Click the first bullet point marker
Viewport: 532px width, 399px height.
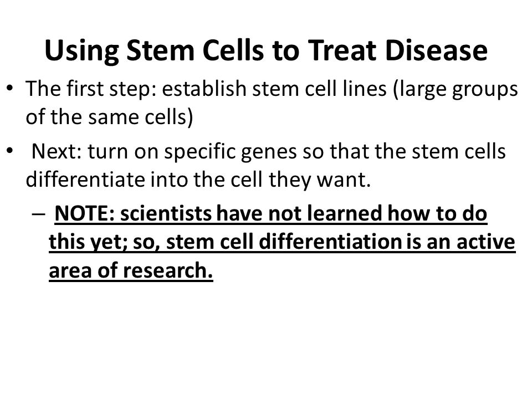click(10, 89)
